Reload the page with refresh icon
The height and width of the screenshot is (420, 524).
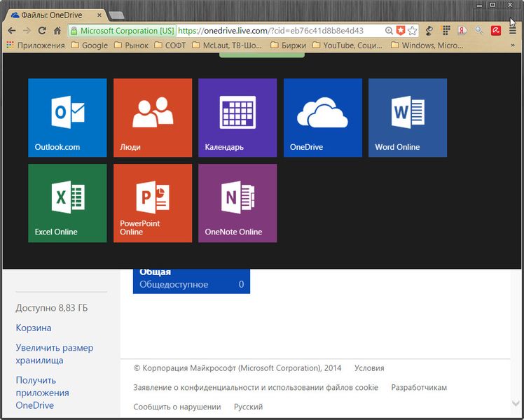42,31
